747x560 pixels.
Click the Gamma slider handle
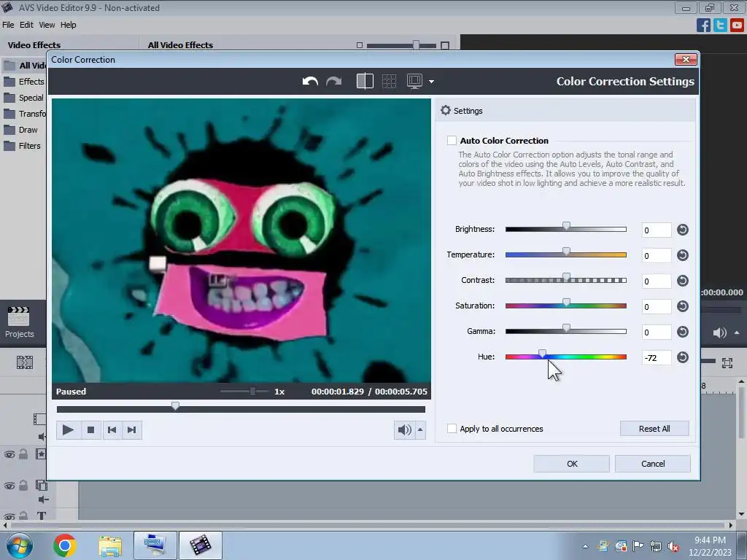point(566,329)
